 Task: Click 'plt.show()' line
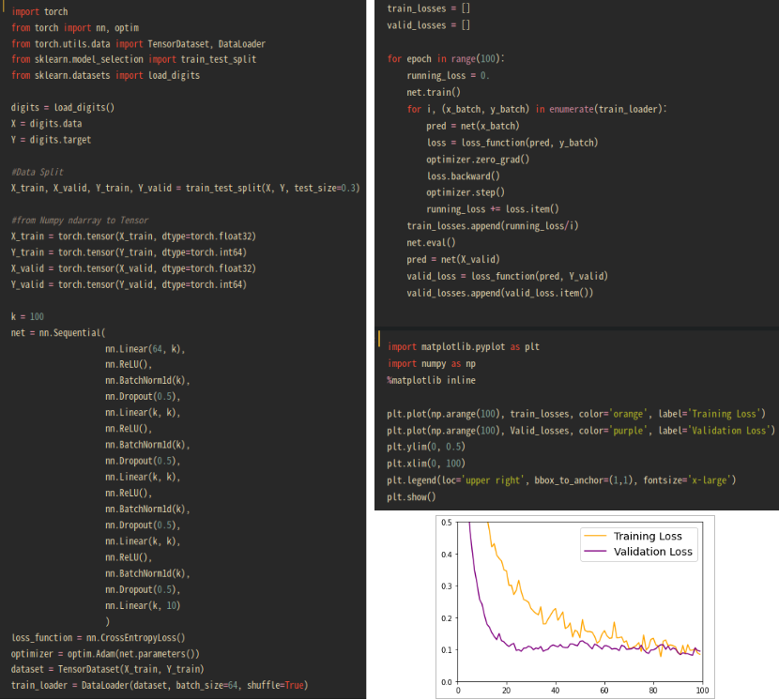tap(411, 496)
